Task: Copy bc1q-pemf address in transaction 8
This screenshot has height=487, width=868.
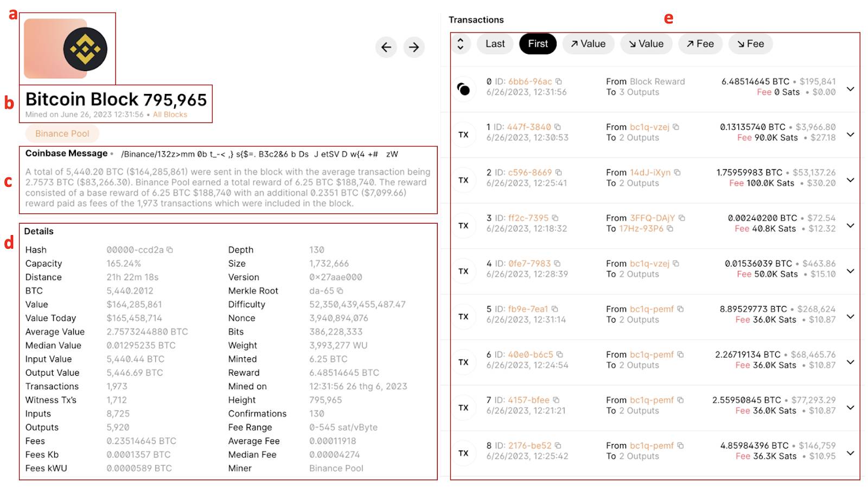Action: click(680, 446)
